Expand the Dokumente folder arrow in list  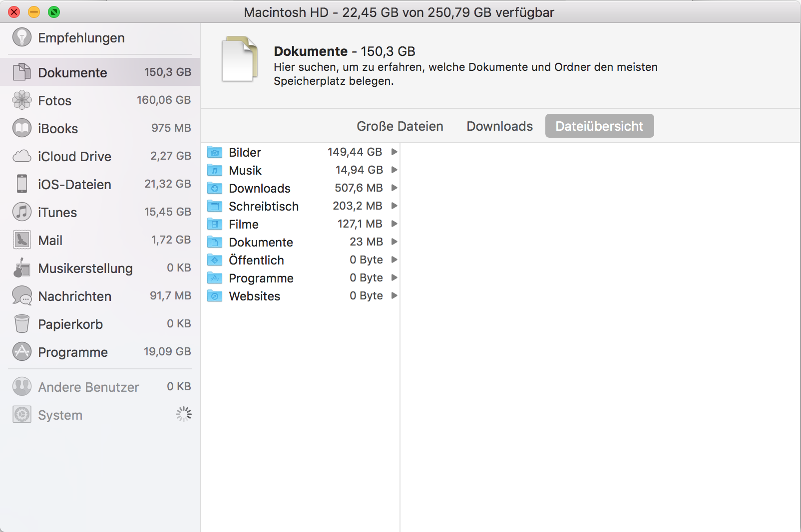coord(394,242)
